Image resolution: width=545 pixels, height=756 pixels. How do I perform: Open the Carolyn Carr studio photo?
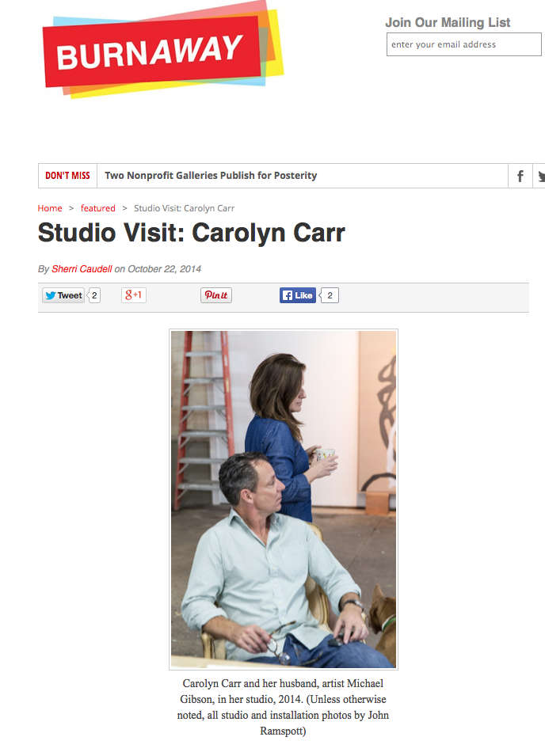point(284,500)
